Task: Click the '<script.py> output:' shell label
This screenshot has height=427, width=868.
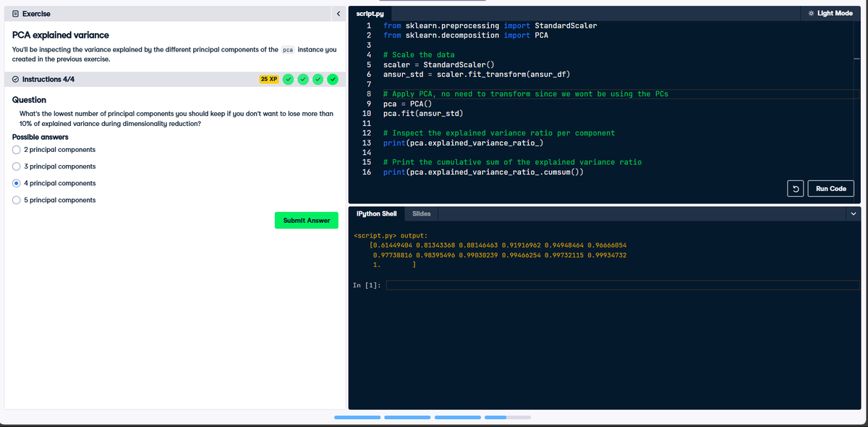Action: [390, 235]
